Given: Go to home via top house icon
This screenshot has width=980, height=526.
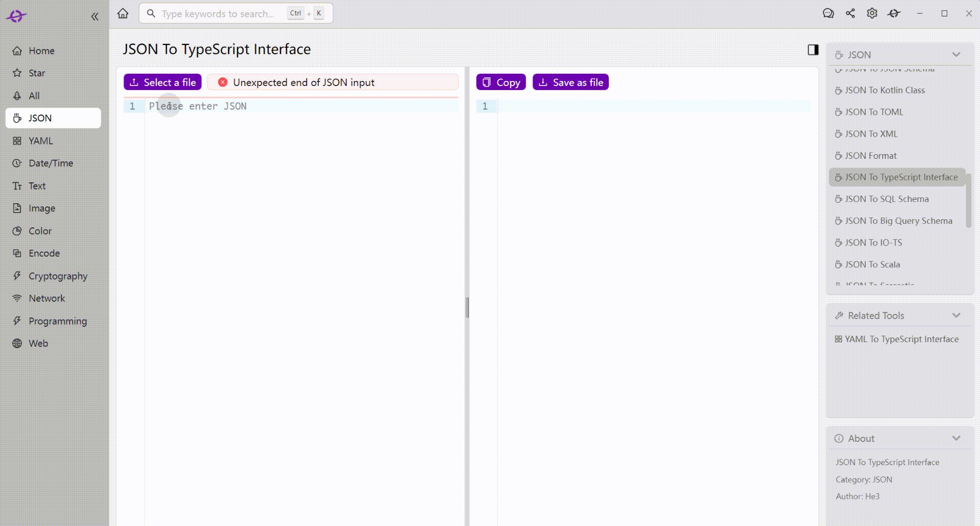Looking at the screenshot, I should click(123, 13).
